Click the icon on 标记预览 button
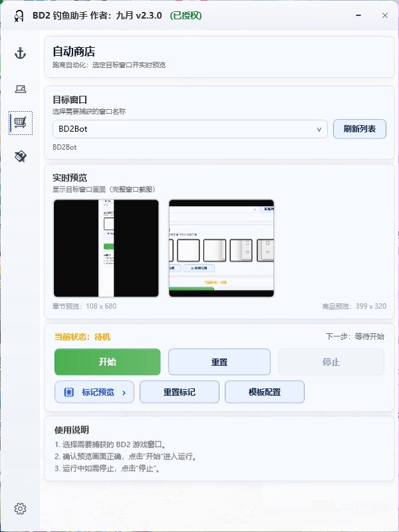The width and height of the screenshot is (399, 532). point(69,392)
